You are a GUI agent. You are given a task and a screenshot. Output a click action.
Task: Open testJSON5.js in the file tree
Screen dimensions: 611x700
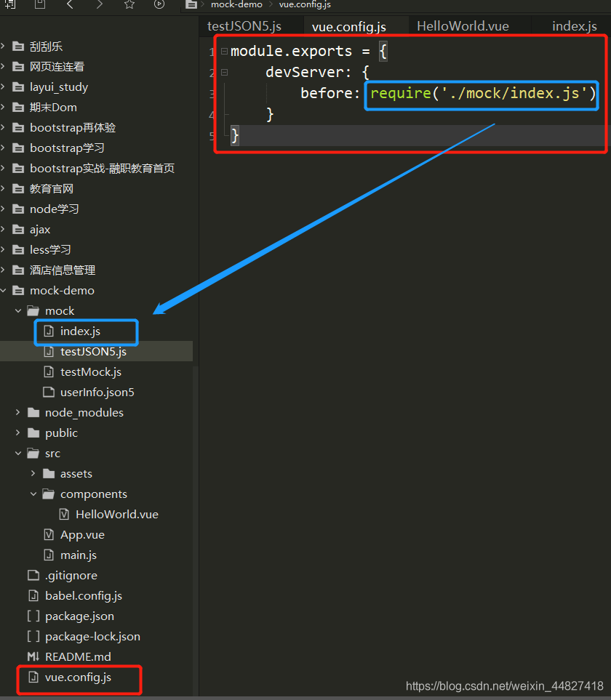(x=93, y=352)
